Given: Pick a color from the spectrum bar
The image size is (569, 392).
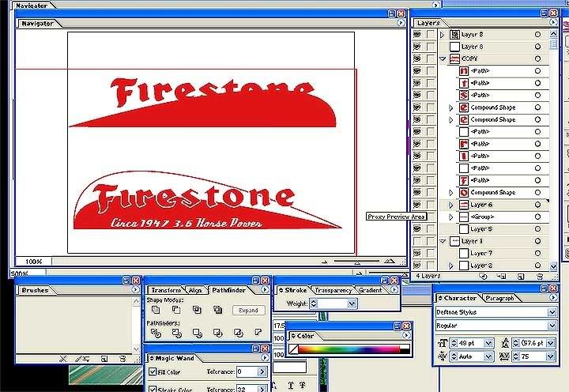Looking at the screenshot, I should [x=349, y=349].
